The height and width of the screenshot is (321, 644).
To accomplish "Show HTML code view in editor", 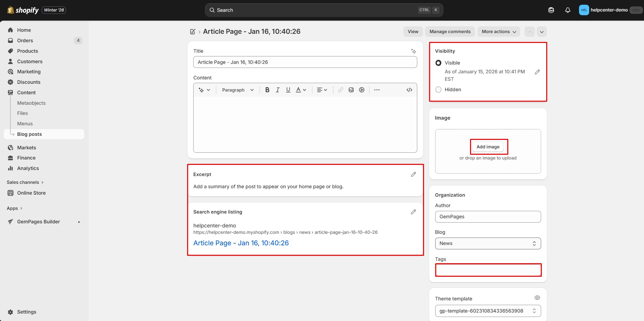I will pyautogui.click(x=409, y=90).
